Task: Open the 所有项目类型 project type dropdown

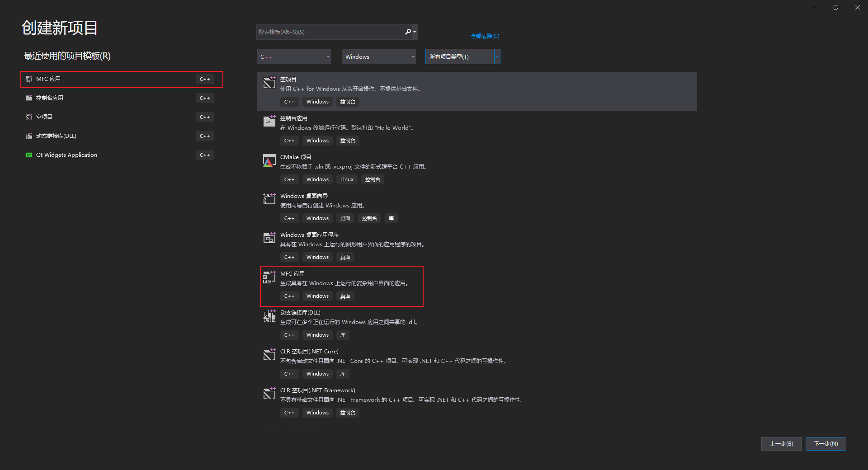Action: (x=463, y=56)
